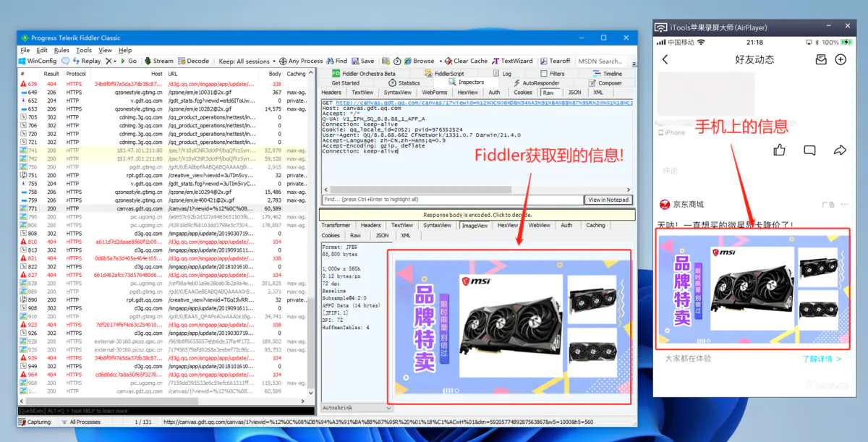Sort sessions by Body column header
Viewport: 868px width, 442px height.
click(x=275, y=74)
